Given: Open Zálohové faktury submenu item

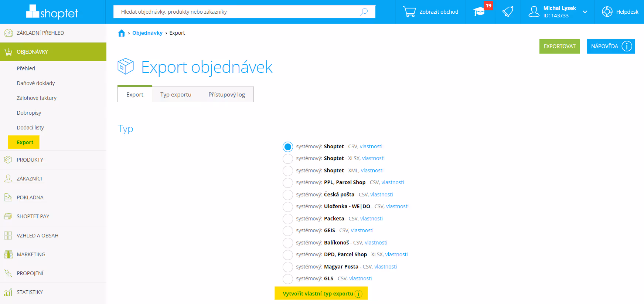Looking at the screenshot, I should (x=37, y=98).
